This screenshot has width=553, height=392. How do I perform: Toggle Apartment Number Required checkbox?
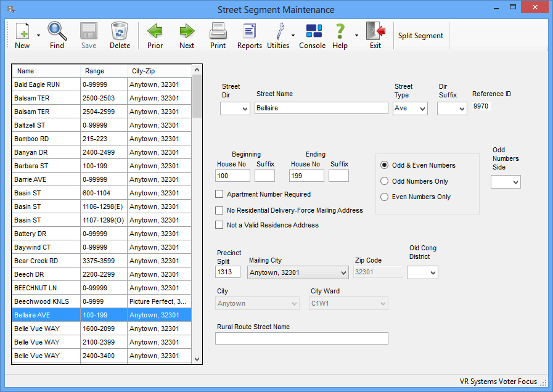coord(219,194)
